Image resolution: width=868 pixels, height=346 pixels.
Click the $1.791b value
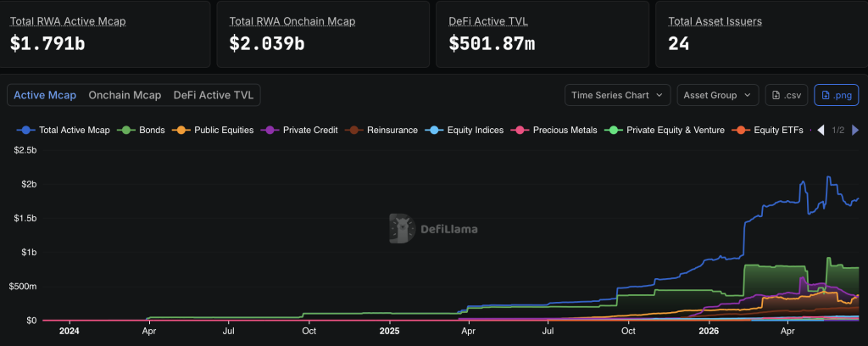(47, 44)
